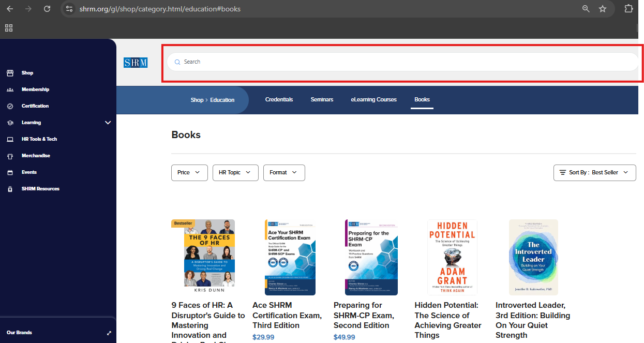Click the zoom magnifier icon in address bar
Viewport: 644px width, 343px height.
point(586,9)
